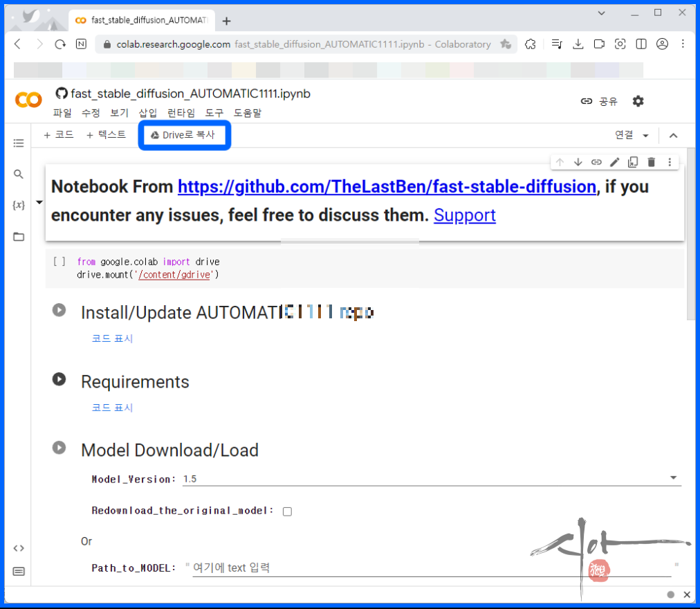700x609 pixels.
Task: Open cell more options menu
Action: [x=670, y=162]
